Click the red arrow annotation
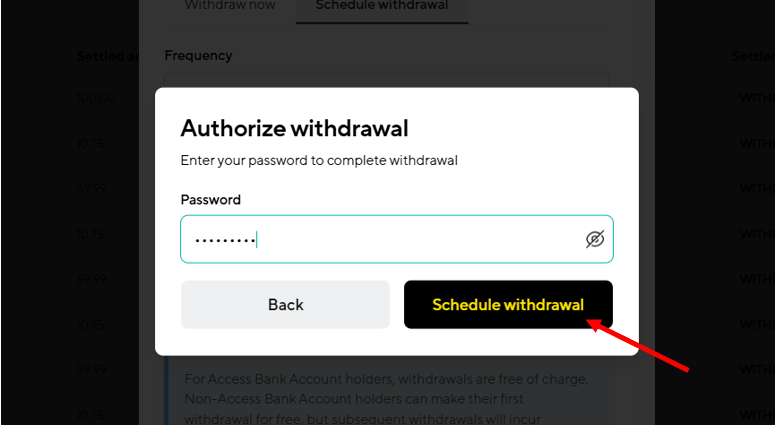 click(x=637, y=345)
